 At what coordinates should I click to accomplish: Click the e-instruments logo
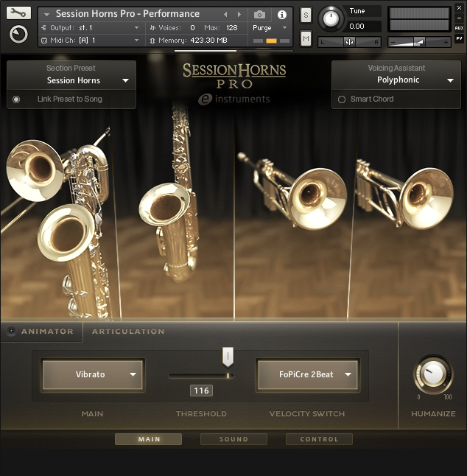[234, 99]
